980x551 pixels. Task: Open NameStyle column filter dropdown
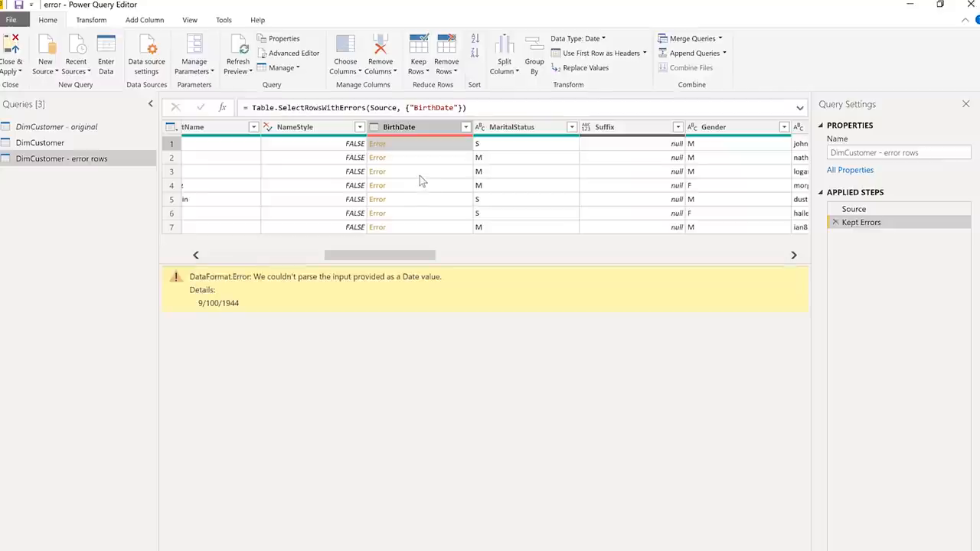click(x=359, y=127)
